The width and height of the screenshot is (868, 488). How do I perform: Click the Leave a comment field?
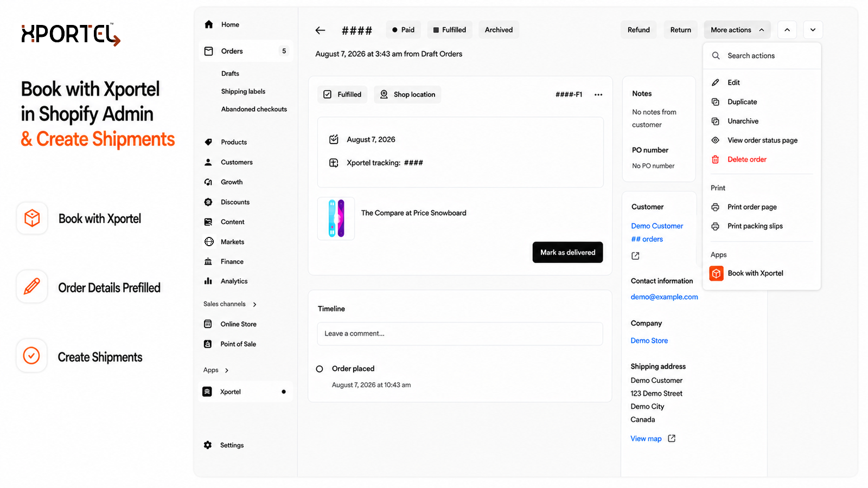pos(460,334)
